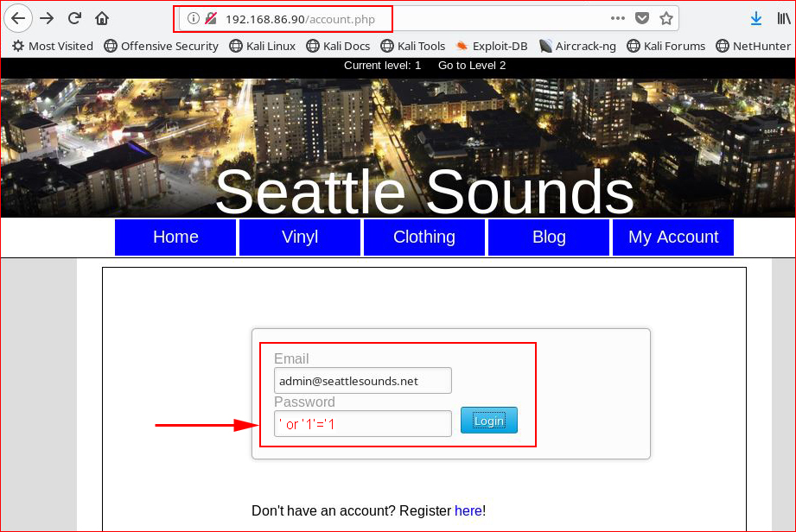Save page to Pocket
Screen dimensions: 796x532
click(x=642, y=19)
